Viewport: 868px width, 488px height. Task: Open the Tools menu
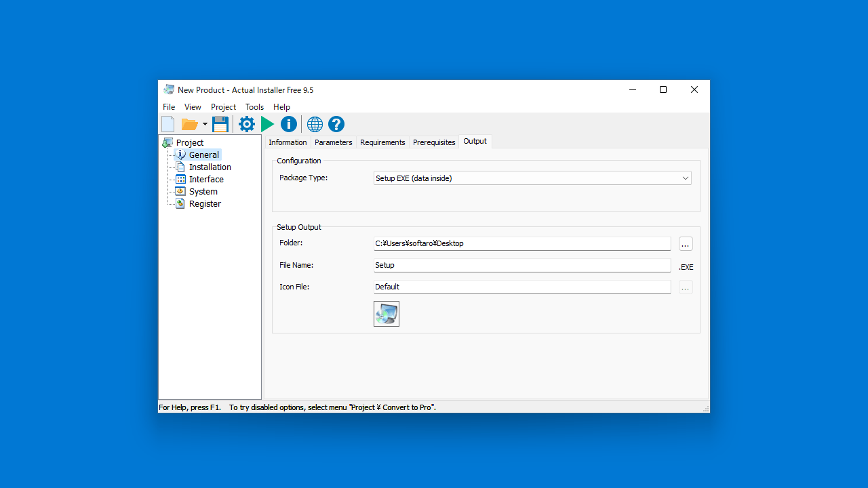[x=254, y=107]
